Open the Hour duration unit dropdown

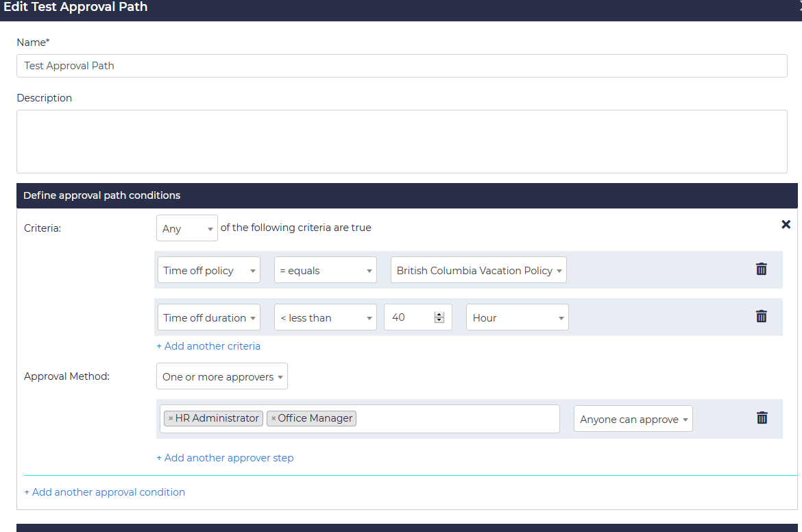[x=517, y=317]
